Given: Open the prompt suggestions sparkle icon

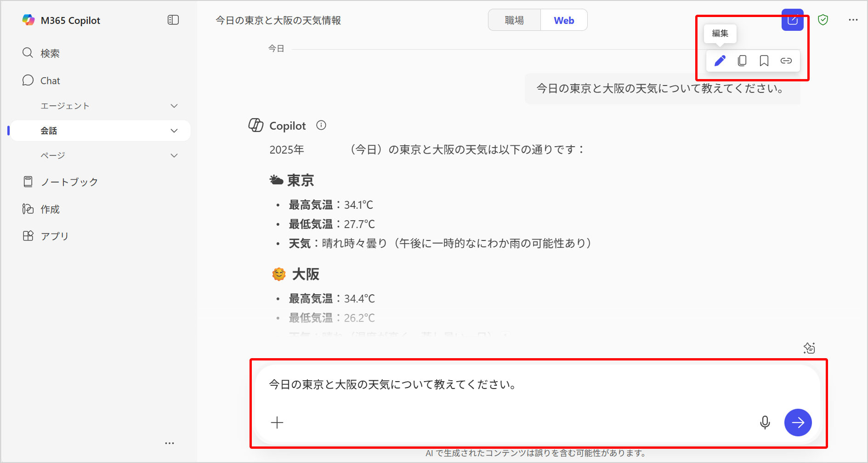Looking at the screenshot, I should (x=809, y=348).
